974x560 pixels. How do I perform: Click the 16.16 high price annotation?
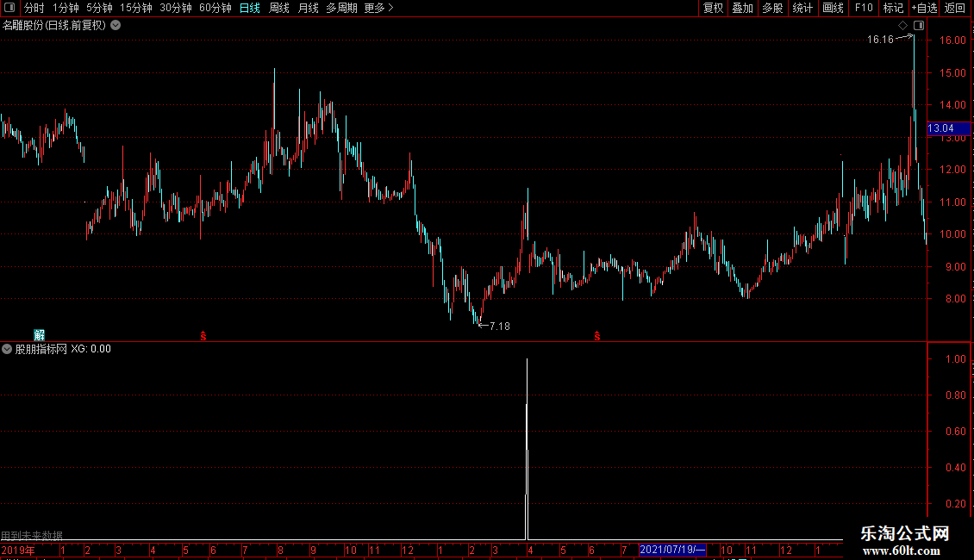click(x=879, y=40)
